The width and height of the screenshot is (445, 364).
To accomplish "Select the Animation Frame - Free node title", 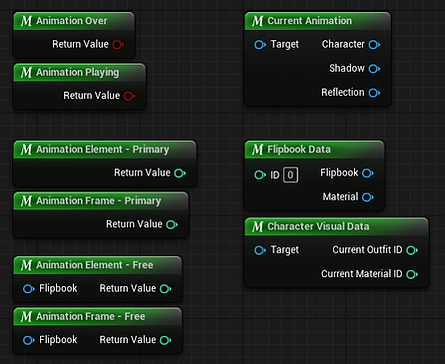I will [x=90, y=317].
